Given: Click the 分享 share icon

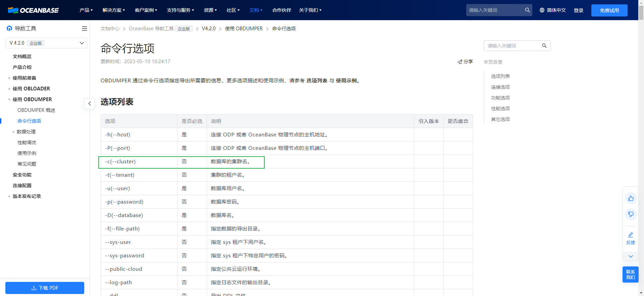Looking at the screenshot, I should (x=460, y=62).
